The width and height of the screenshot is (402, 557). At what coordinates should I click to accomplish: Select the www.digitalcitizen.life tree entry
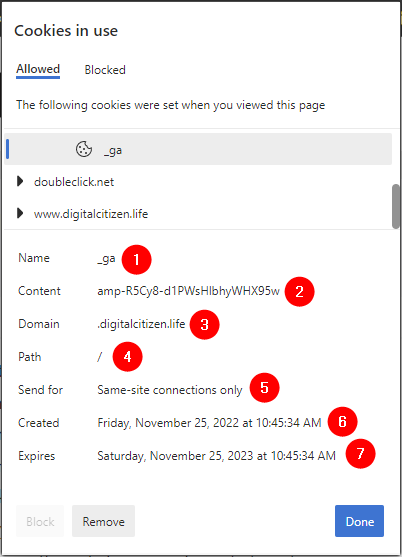coord(91,214)
